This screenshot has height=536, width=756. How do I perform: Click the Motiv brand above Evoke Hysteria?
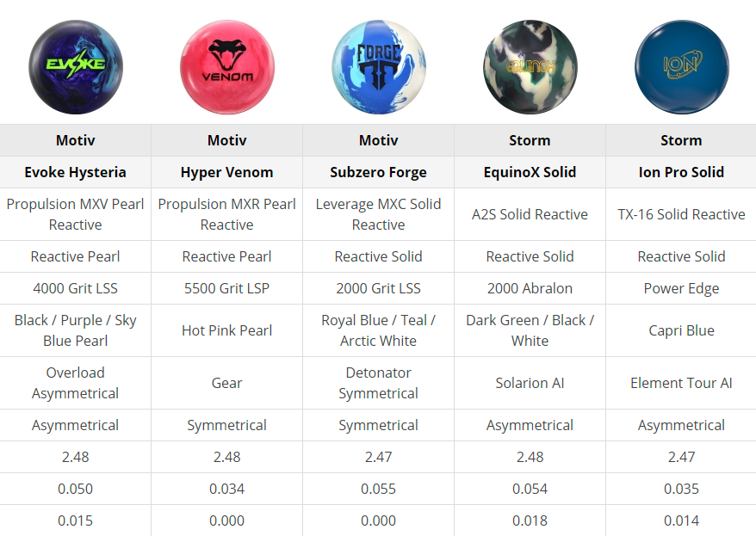(x=76, y=140)
